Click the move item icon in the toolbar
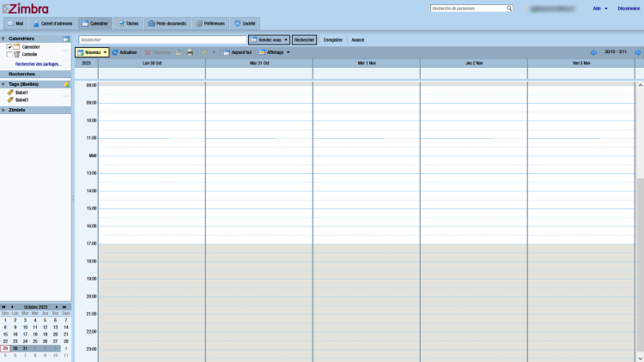644x362 pixels. [179, 52]
